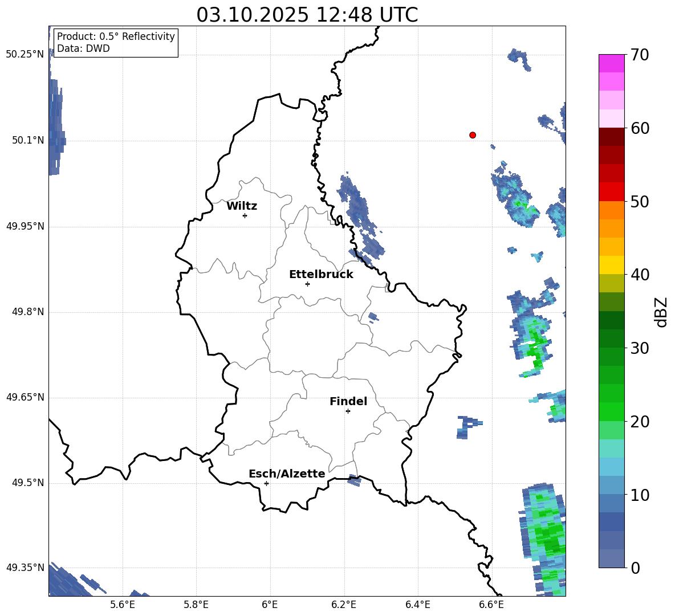Pick the cyan colorbar swatch below 20
This screenshot has width=675, height=616.
coord(611,448)
